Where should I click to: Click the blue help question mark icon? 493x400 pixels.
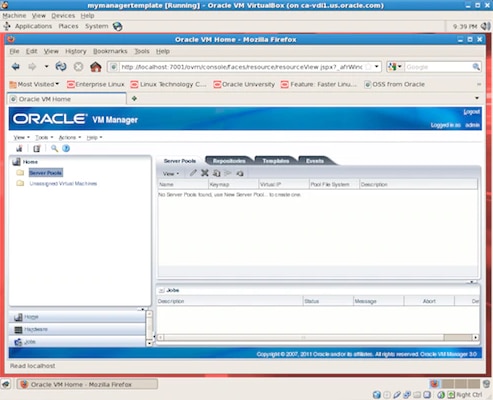[66, 148]
